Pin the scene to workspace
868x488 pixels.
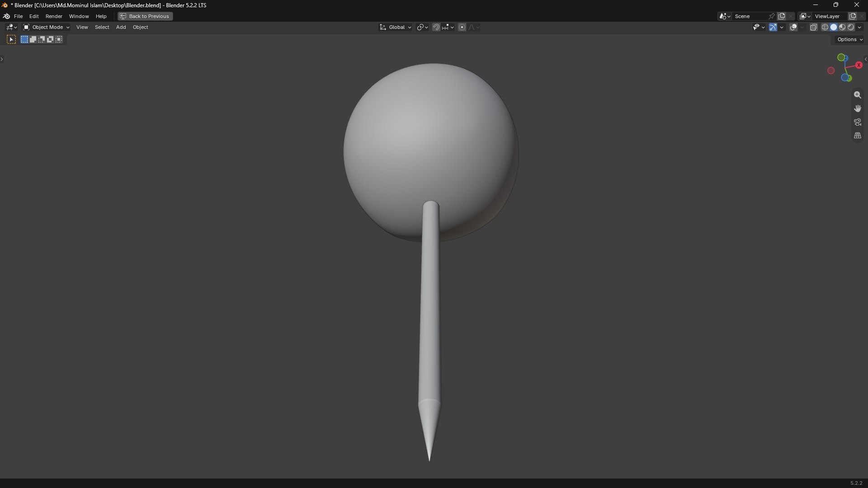(x=772, y=16)
